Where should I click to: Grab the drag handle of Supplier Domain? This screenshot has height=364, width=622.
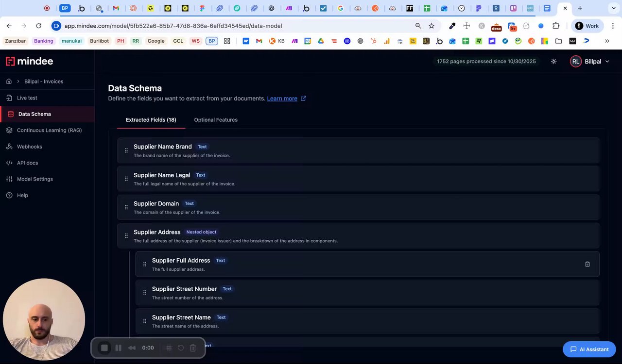pos(126,207)
